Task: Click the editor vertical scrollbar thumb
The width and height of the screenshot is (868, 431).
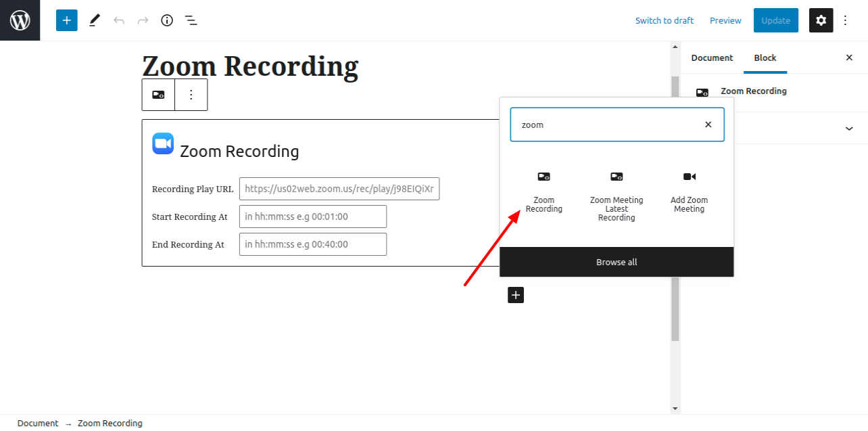Action: click(675, 208)
